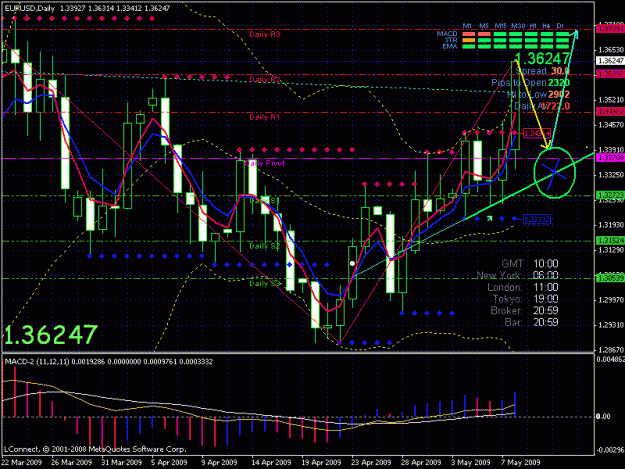625x469 pixels.
Task: Click the 1.29310 price axis value
Action: pyautogui.click(x=611, y=325)
